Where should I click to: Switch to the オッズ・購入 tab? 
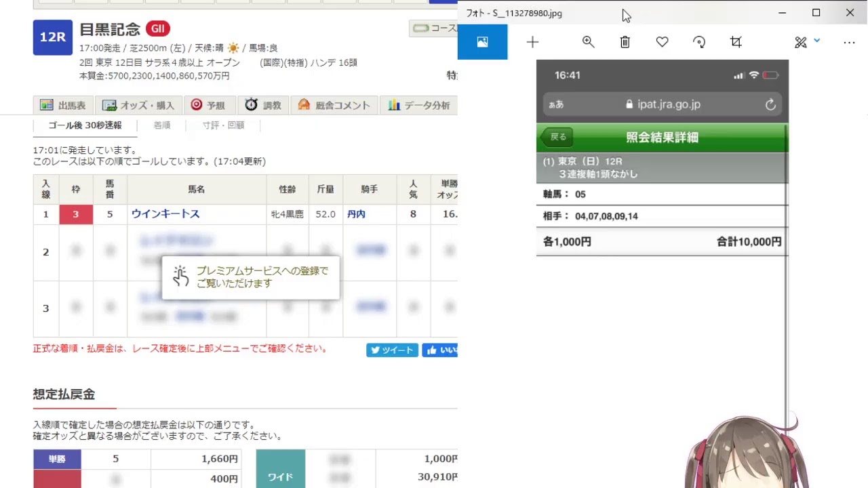(139, 105)
